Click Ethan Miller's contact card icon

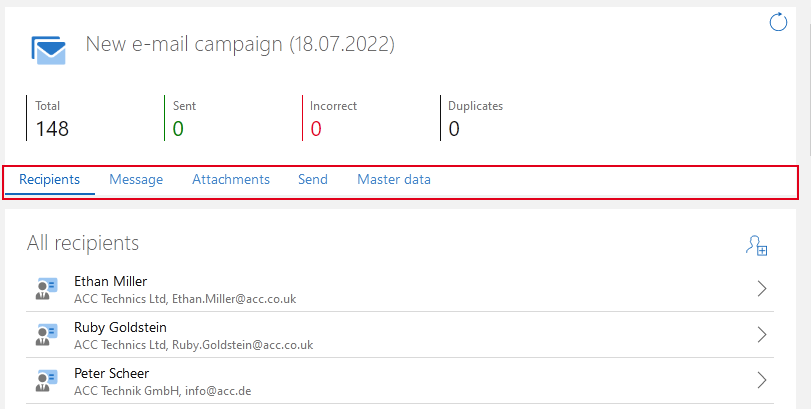[x=45, y=289]
